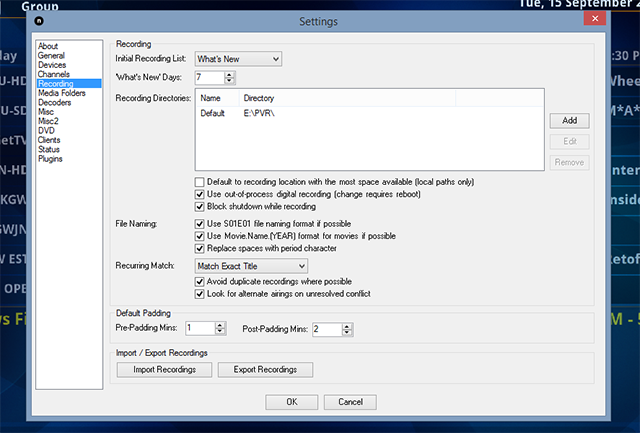640x433 pixels.
Task: Decrease What's New Days with down arrow
Action: click(x=229, y=81)
